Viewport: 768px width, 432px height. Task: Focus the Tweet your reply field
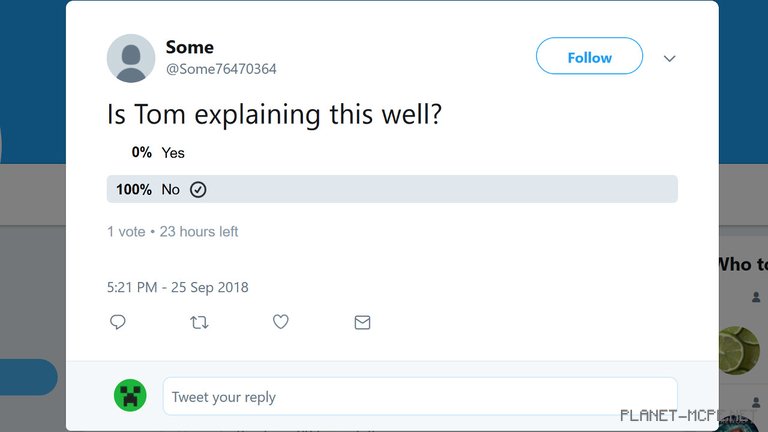[420, 397]
